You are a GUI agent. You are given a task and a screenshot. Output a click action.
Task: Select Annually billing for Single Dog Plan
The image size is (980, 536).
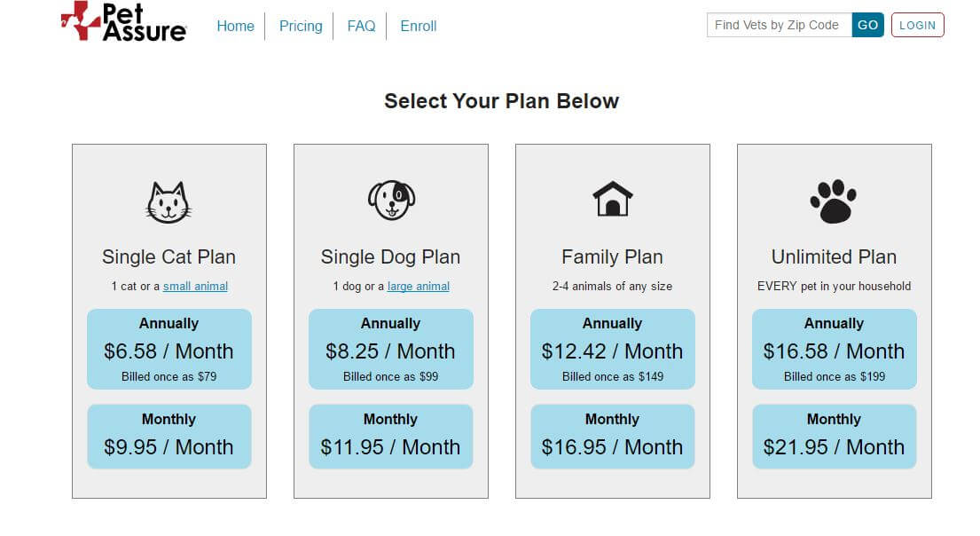(390, 349)
